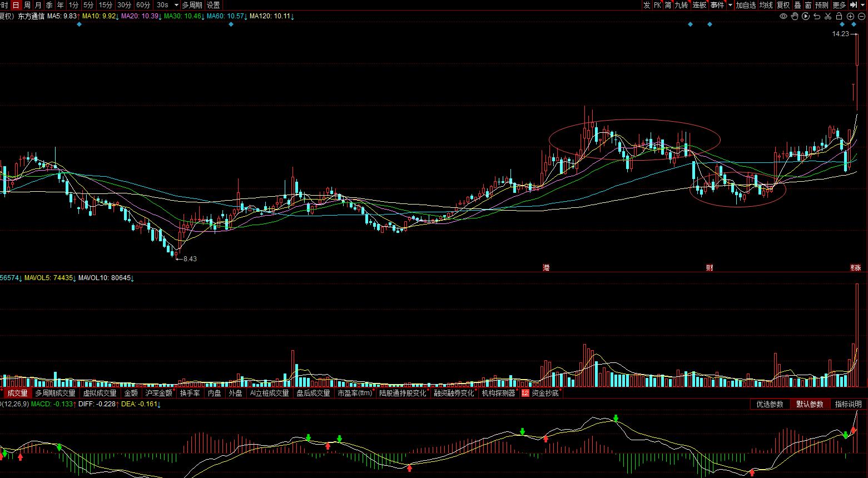Expand the dropdown next to 事件
This screenshot has height=478, width=868.
[x=730, y=5]
